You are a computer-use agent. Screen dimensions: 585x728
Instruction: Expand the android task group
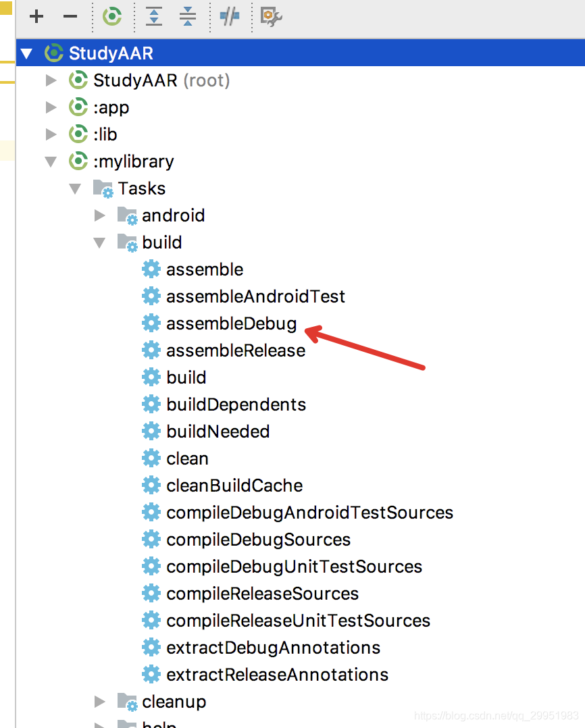pyautogui.click(x=99, y=215)
